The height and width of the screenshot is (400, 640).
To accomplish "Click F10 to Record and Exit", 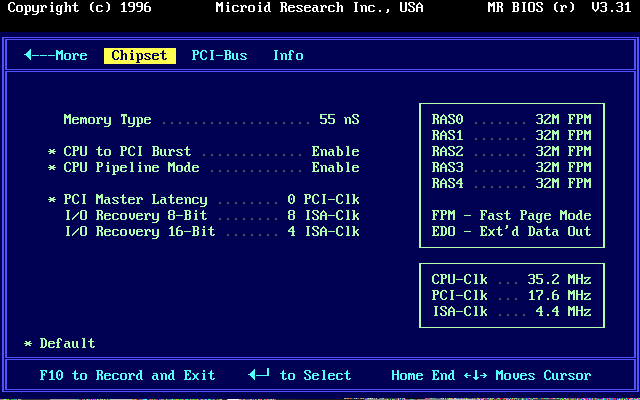I will [x=127, y=376].
